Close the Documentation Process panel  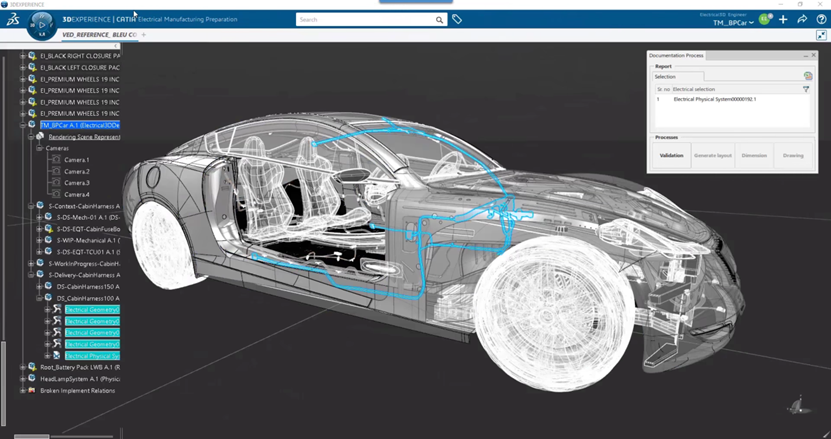click(x=814, y=55)
